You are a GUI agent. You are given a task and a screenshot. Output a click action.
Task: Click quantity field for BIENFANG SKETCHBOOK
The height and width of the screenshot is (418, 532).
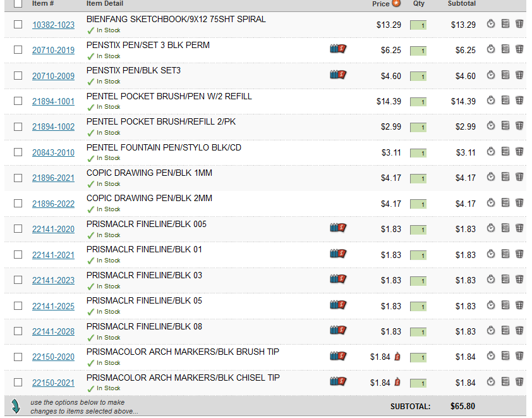[418, 25]
